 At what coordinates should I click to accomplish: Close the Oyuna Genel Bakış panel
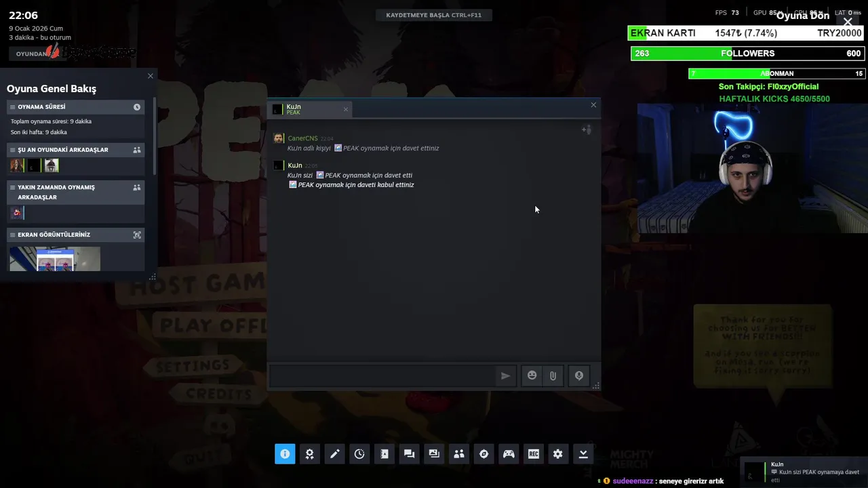(151, 76)
